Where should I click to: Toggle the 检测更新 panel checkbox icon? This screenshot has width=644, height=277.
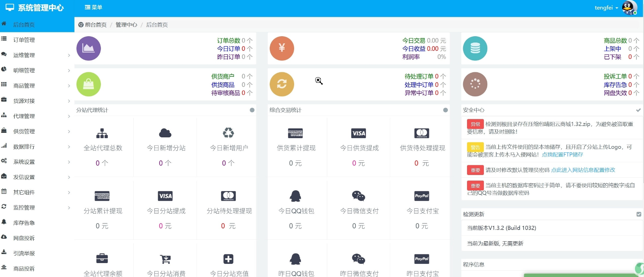[x=639, y=214]
